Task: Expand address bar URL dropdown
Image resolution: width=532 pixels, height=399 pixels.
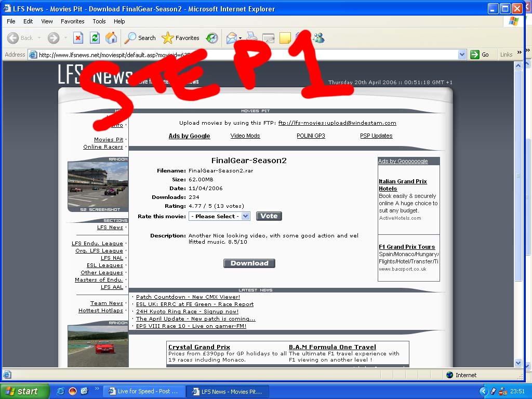Action: (x=462, y=54)
